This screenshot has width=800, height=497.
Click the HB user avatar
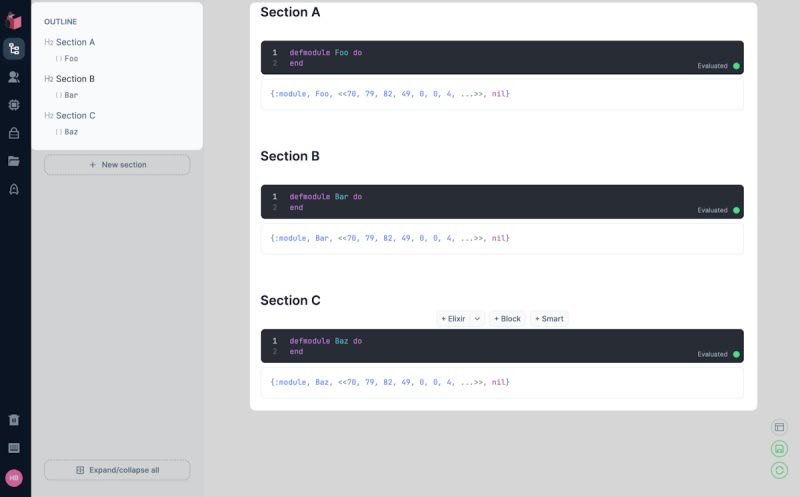14,478
